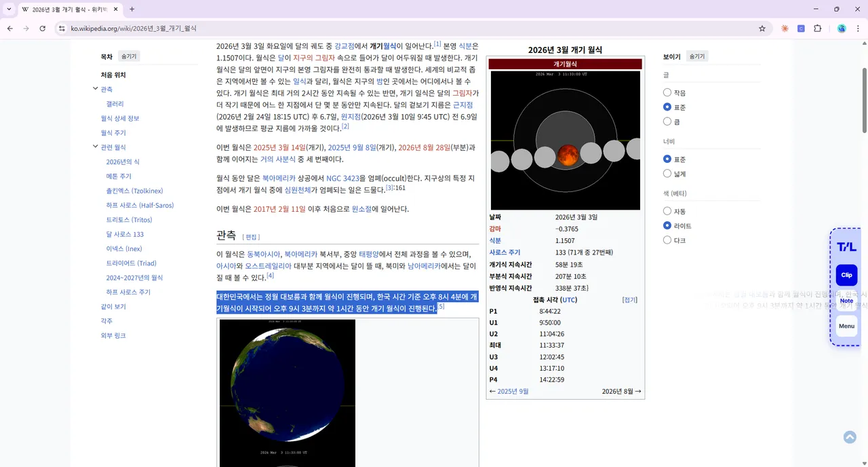The image size is (868, 467).
Task: Select the 큼 text size option
Action: click(667, 122)
